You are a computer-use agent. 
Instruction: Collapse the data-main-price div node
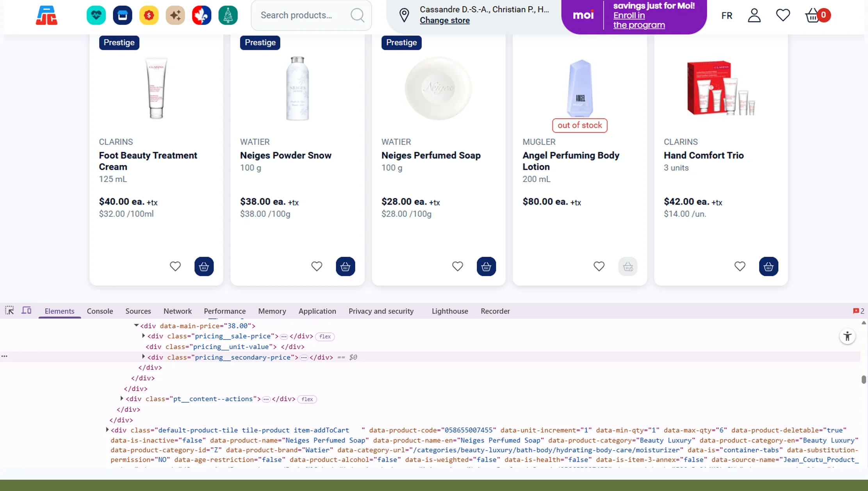[136, 325]
